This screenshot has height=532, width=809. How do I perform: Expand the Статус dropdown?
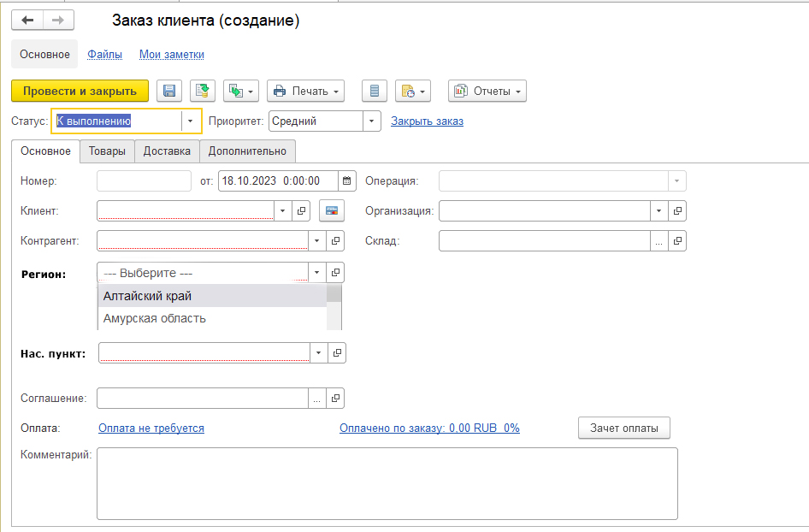point(190,121)
